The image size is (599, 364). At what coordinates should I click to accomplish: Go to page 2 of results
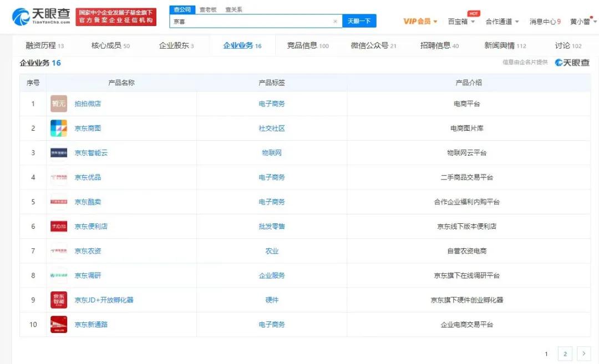point(565,353)
